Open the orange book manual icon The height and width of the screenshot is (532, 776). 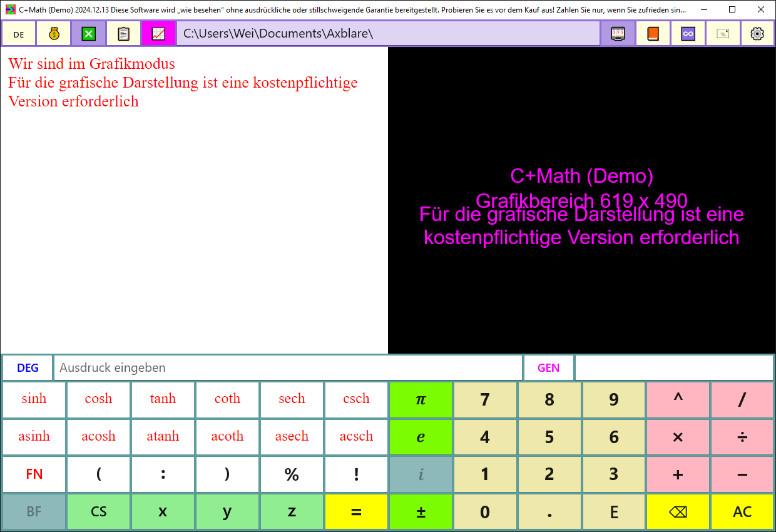coord(653,34)
